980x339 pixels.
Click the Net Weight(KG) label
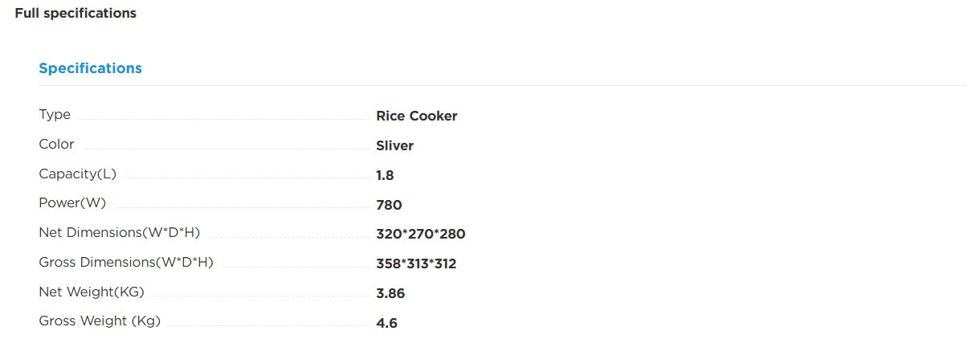(x=92, y=292)
